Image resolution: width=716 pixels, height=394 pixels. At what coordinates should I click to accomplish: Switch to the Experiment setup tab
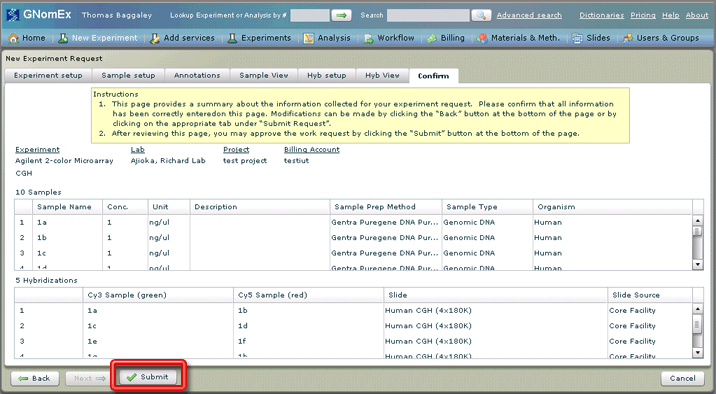[x=48, y=76]
